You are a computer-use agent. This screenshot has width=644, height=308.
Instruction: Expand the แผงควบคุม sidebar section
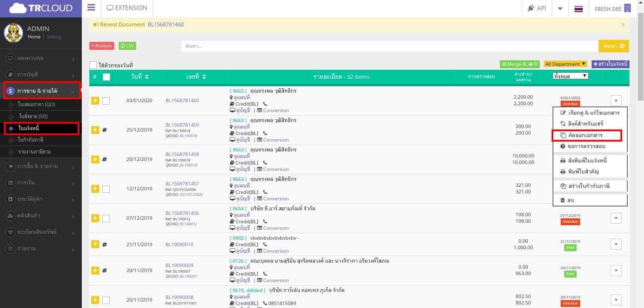(41, 58)
